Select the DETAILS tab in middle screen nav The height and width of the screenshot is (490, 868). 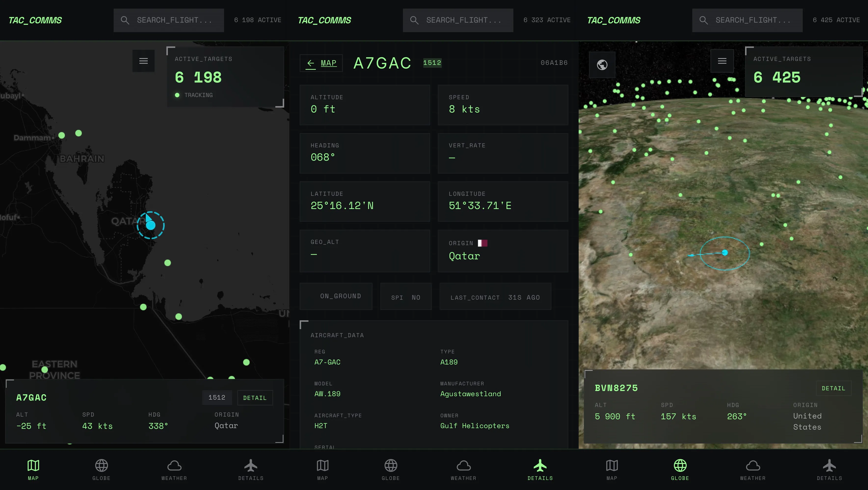tap(540, 470)
